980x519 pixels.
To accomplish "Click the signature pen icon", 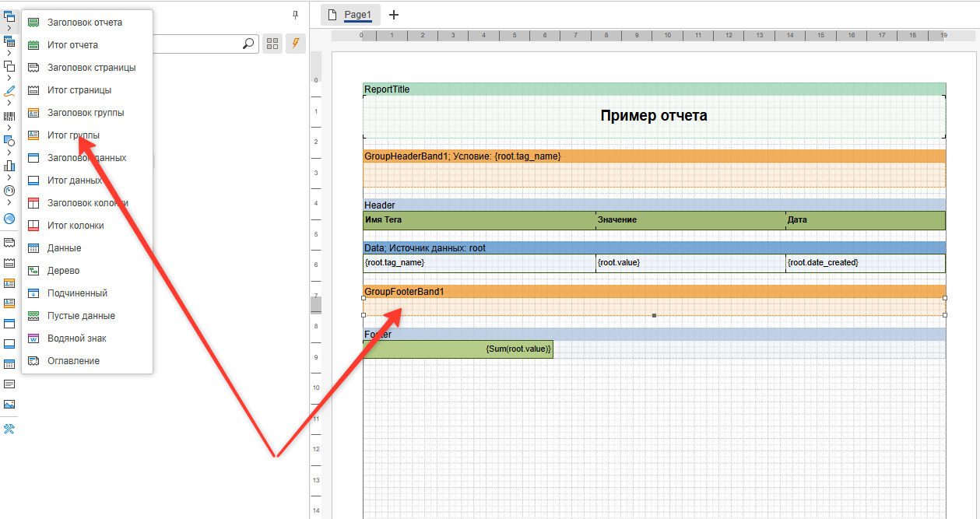I will point(9,91).
